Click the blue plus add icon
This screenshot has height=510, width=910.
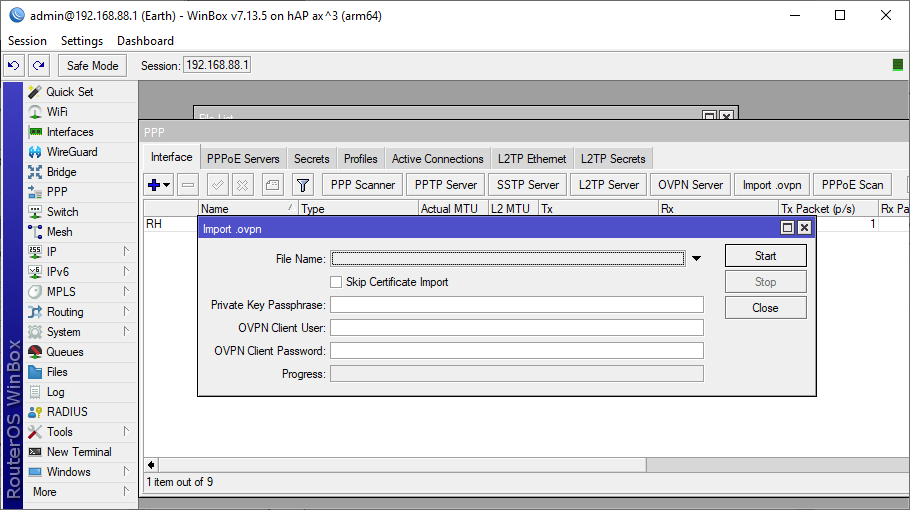(x=154, y=185)
